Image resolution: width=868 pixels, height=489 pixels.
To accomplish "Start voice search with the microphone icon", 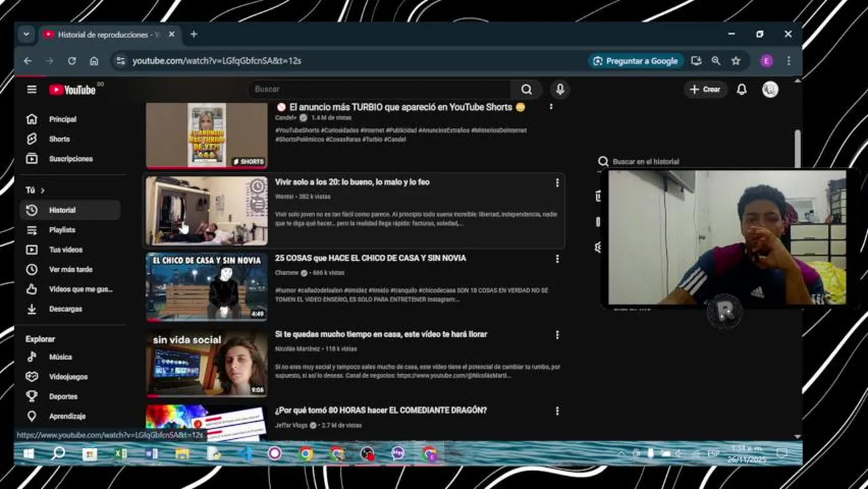I will point(560,89).
